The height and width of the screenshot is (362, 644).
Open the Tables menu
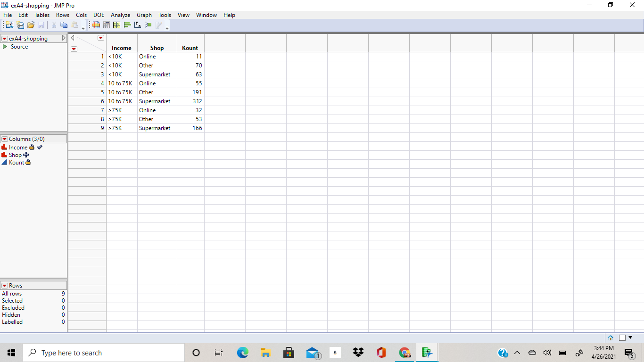tap(42, 15)
